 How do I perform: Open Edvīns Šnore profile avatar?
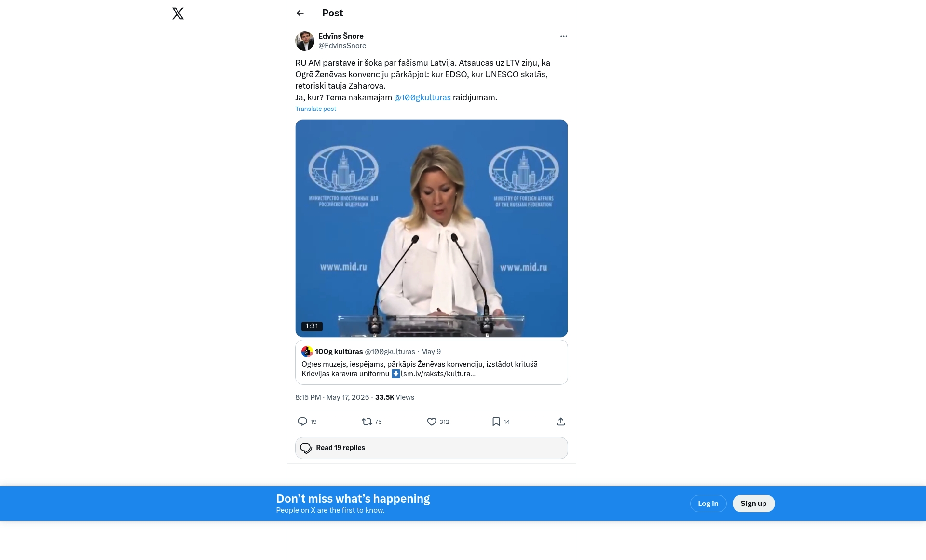click(304, 41)
